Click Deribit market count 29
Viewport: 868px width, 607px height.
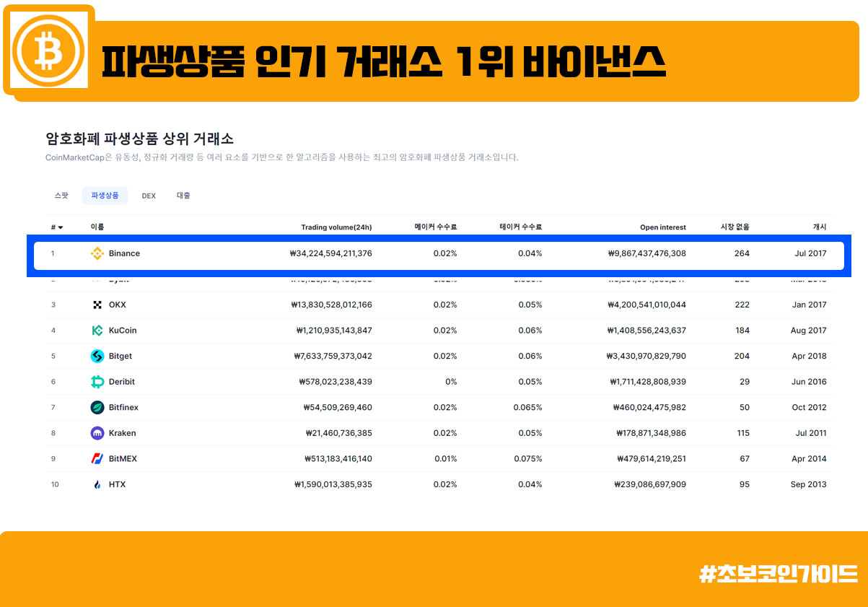745,382
